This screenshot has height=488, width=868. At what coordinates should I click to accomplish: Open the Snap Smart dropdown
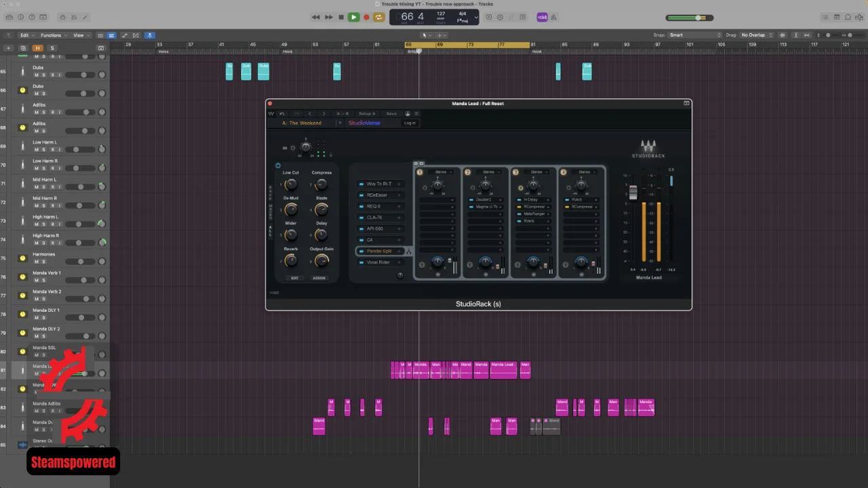[x=695, y=35]
